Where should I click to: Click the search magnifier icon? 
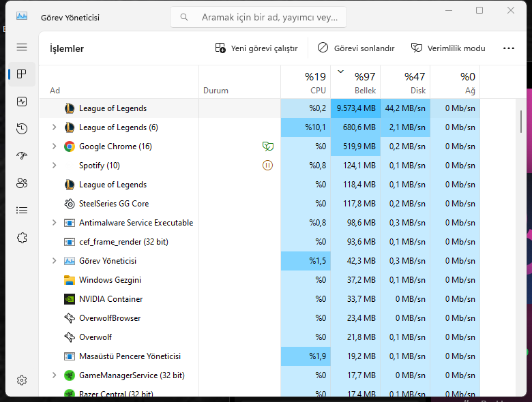184,17
